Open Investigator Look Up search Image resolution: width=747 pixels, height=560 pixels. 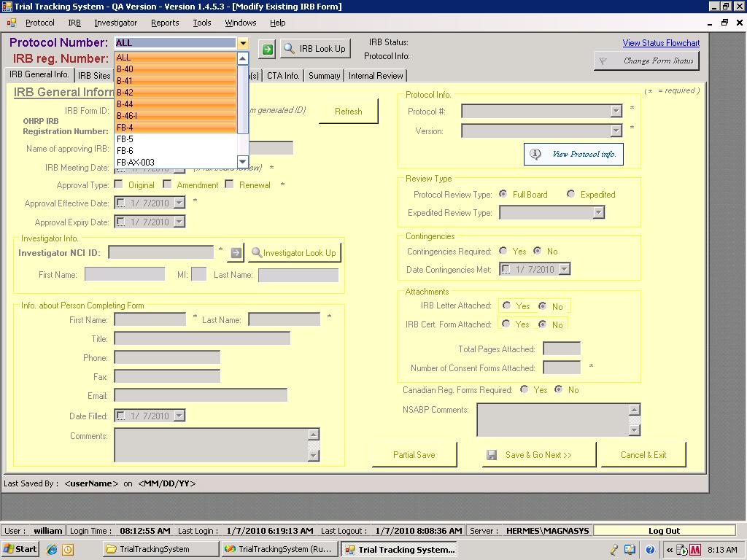point(294,253)
